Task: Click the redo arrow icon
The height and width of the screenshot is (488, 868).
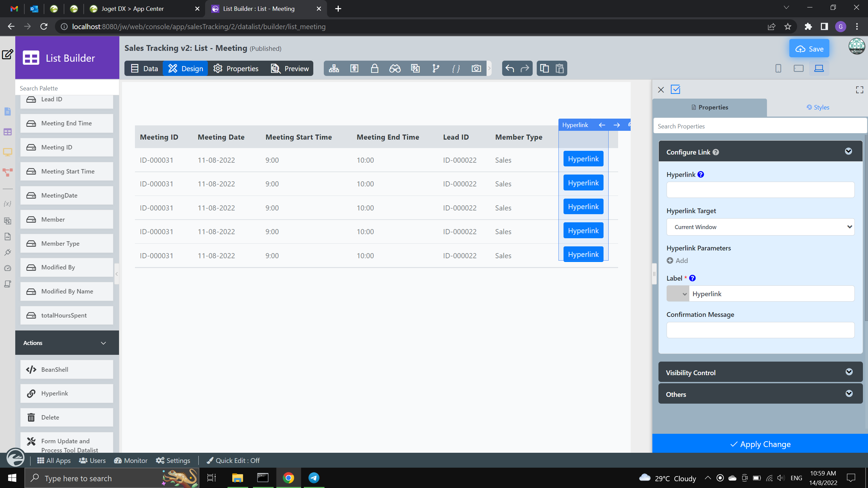Action: (525, 68)
